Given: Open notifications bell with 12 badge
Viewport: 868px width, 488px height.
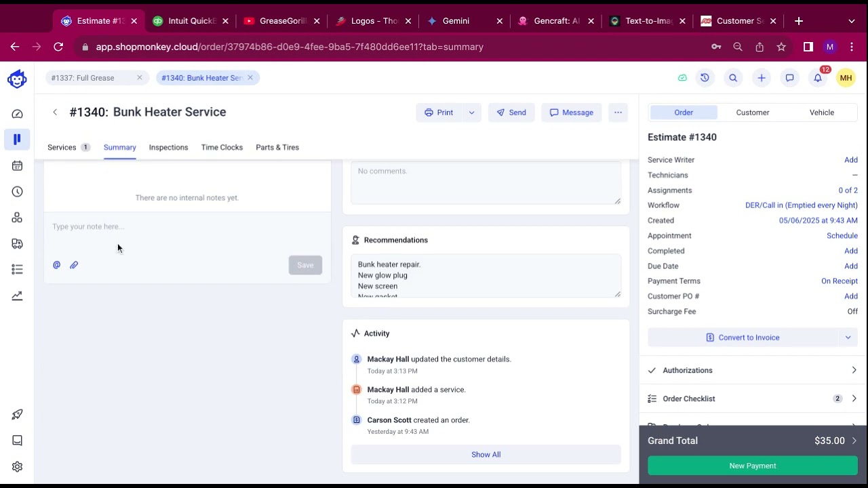Looking at the screenshot, I should pos(818,77).
